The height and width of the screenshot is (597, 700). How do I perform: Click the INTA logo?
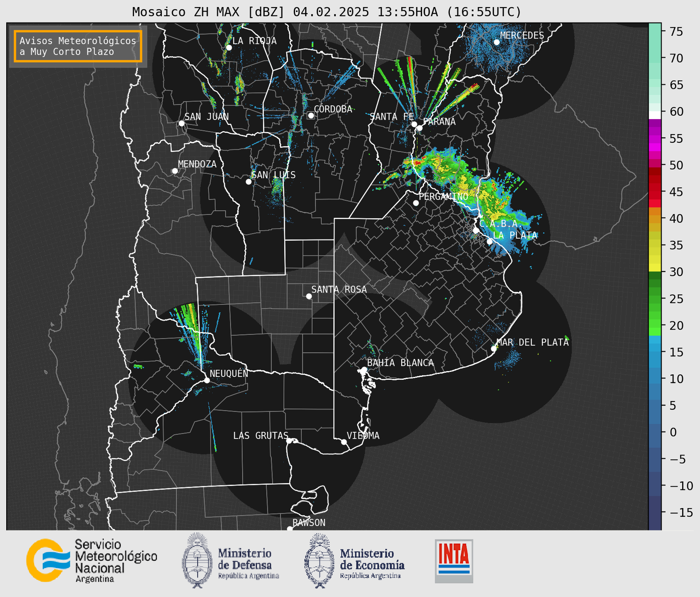point(454,561)
